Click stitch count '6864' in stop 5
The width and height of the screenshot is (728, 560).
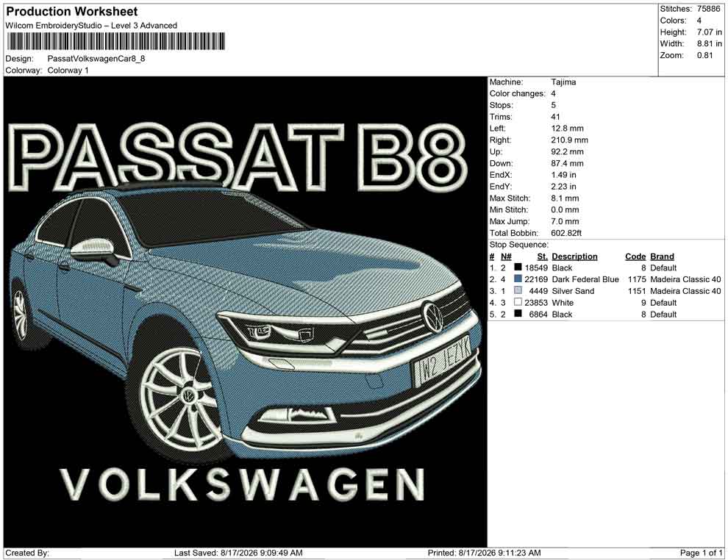pyautogui.click(x=538, y=314)
